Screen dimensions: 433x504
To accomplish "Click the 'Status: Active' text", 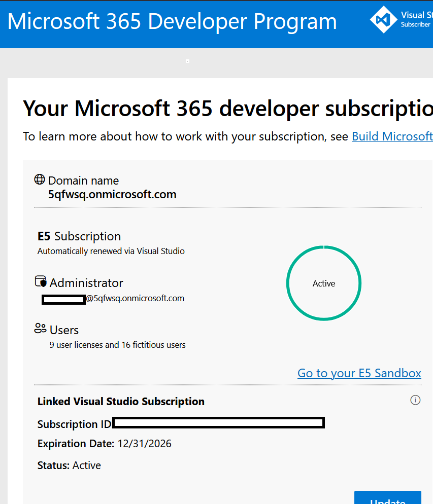I will coord(69,465).
